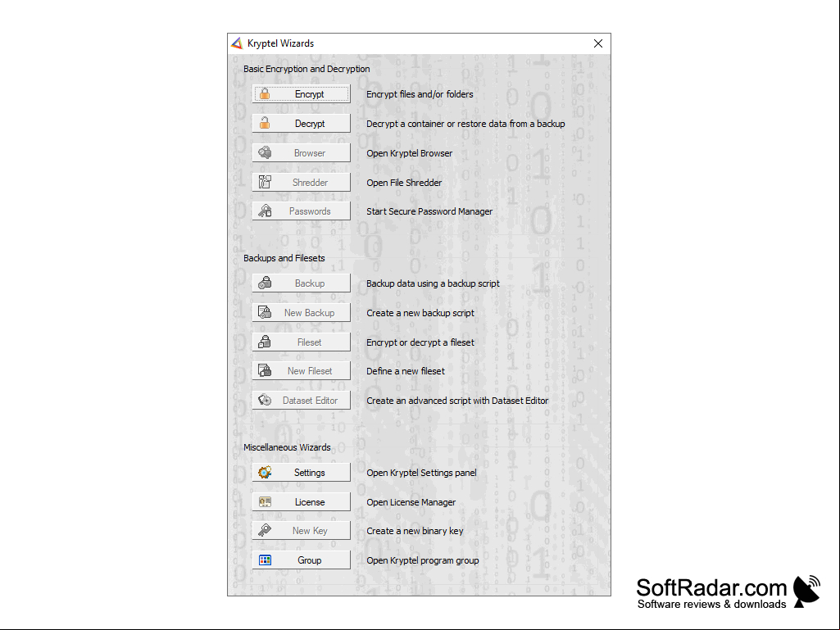This screenshot has height=630, width=840.
Task: Click the Kryptel logo in the title bar
Action: (x=237, y=43)
